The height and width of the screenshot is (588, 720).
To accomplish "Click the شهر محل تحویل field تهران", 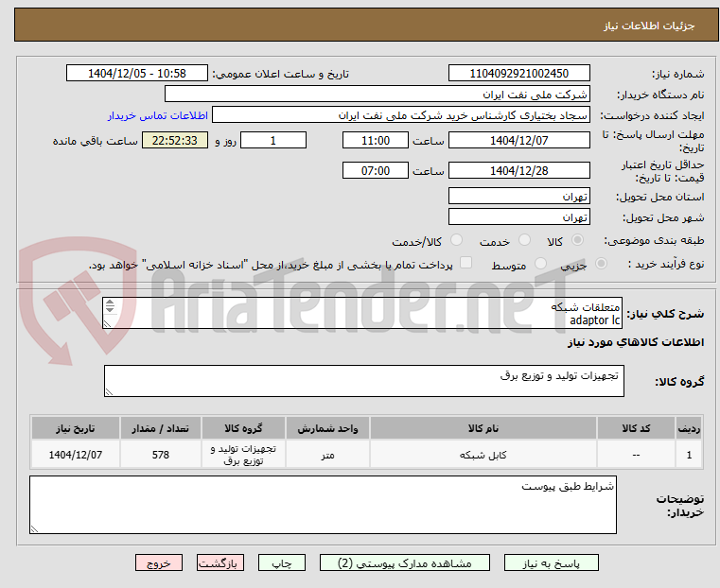I will [x=518, y=216].
